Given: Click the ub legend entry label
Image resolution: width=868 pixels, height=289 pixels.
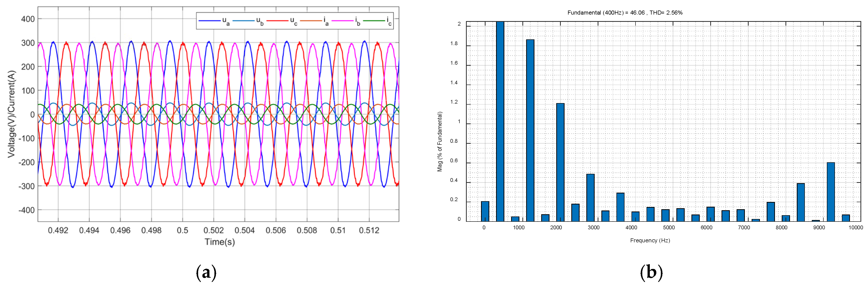Looking at the screenshot, I should point(260,21).
